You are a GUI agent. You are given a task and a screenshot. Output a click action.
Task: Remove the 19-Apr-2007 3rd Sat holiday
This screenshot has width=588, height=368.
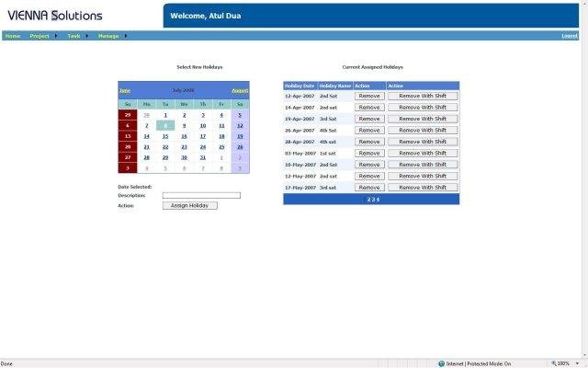point(369,119)
